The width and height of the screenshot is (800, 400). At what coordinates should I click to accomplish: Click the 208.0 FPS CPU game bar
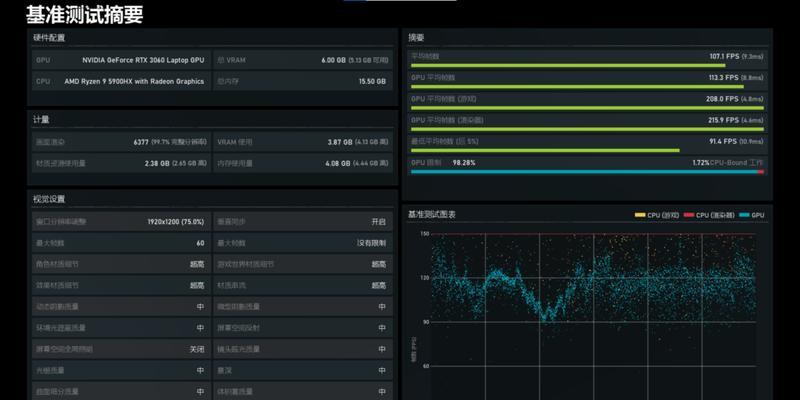(x=587, y=108)
